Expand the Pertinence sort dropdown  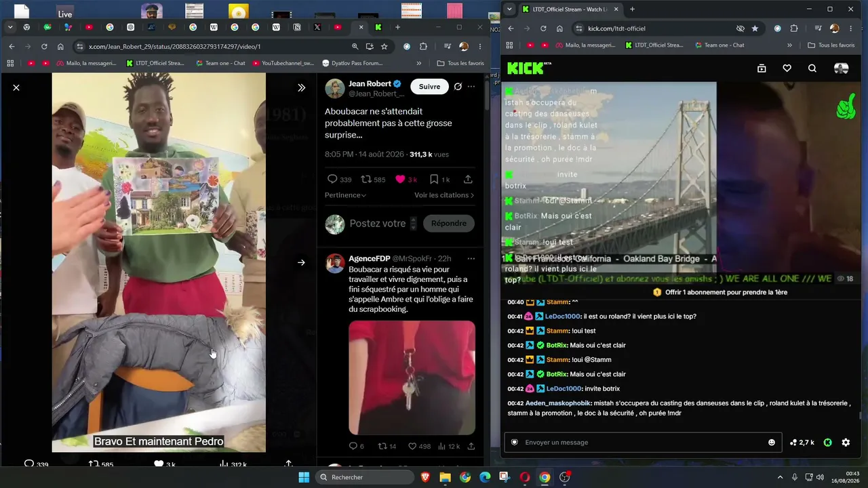click(x=345, y=195)
